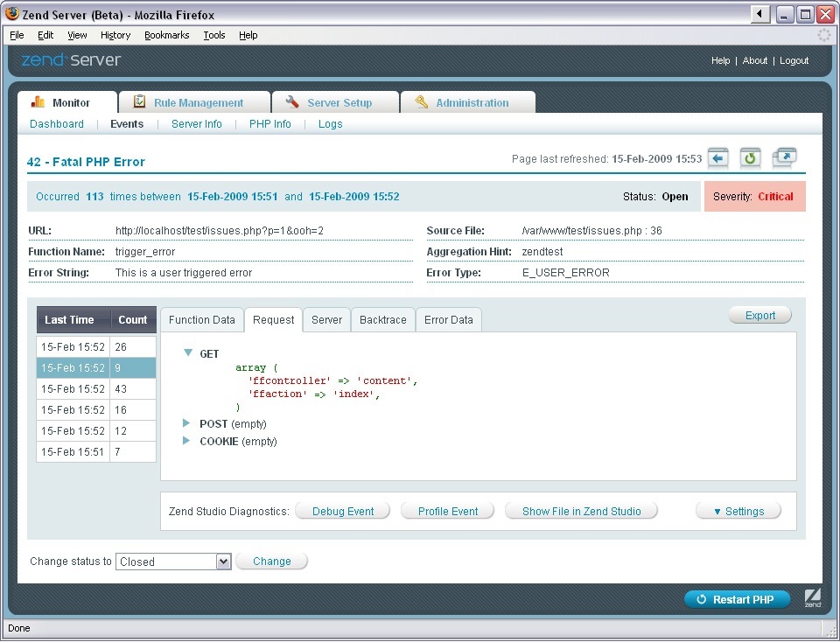This screenshot has width=840, height=642.
Task: Select the event row with count 16
Action: (x=96, y=409)
